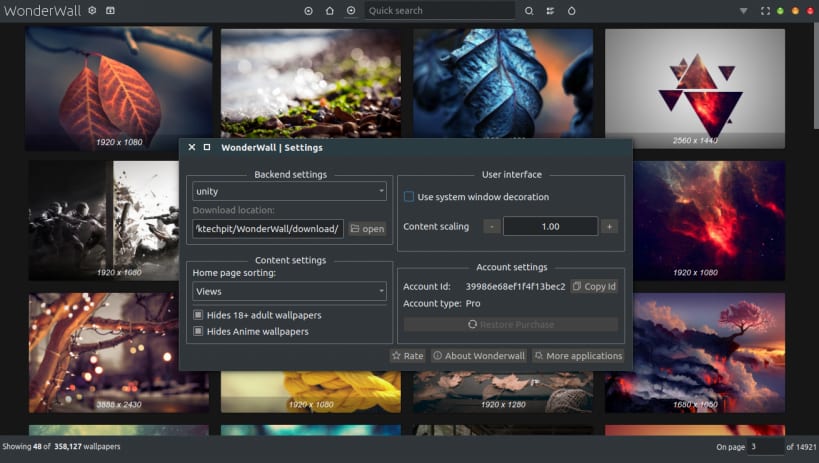Open About Wonderwall
The width and height of the screenshot is (819, 463).
point(479,356)
